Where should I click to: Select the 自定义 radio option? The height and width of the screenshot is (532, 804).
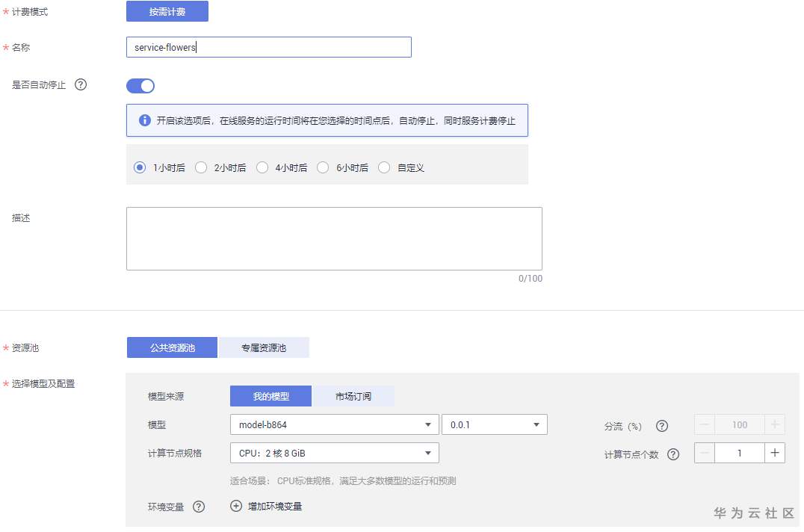pyautogui.click(x=384, y=167)
